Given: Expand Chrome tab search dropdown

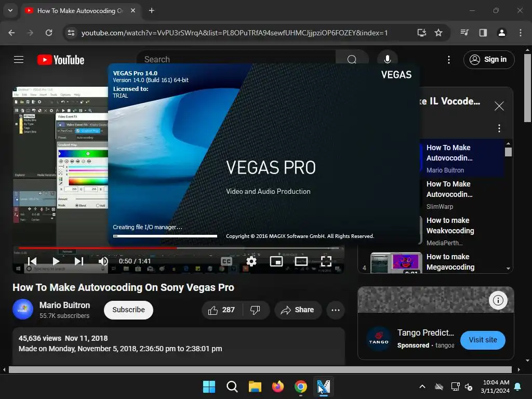Looking at the screenshot, I should coord(10,10).
